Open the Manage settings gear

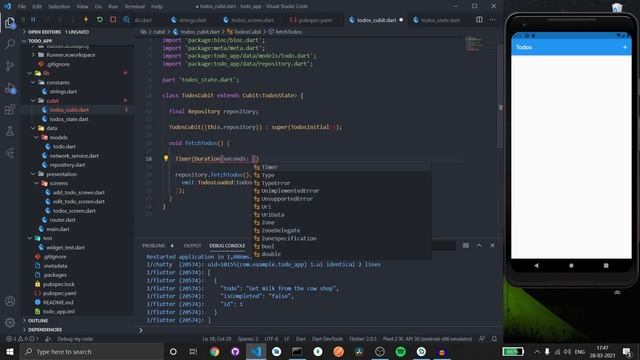click(x=10, y=322)
